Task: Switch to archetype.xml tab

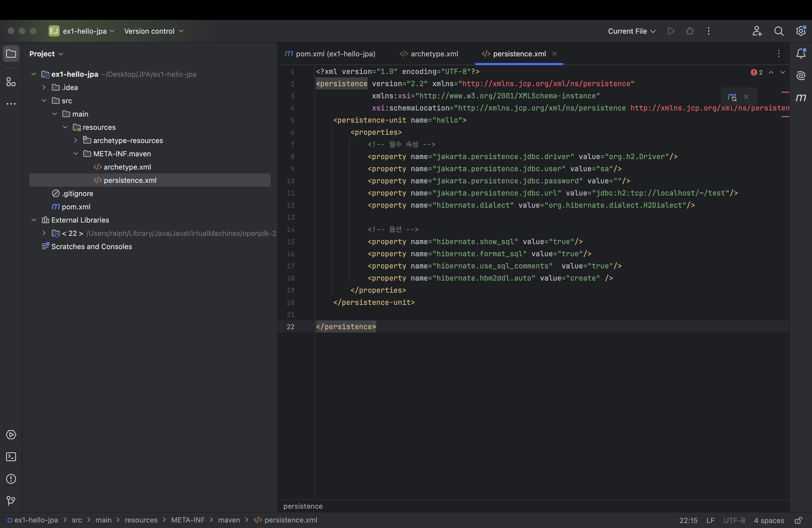Action: (429, 54)
